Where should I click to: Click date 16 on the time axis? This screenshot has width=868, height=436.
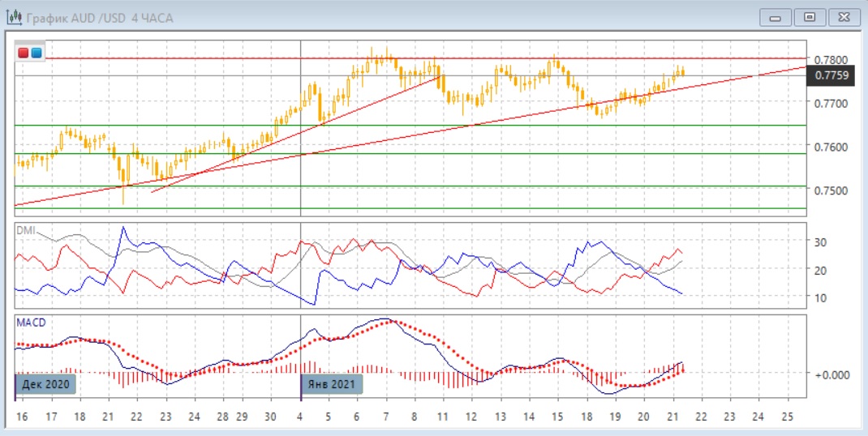click(x=22, y=416)
